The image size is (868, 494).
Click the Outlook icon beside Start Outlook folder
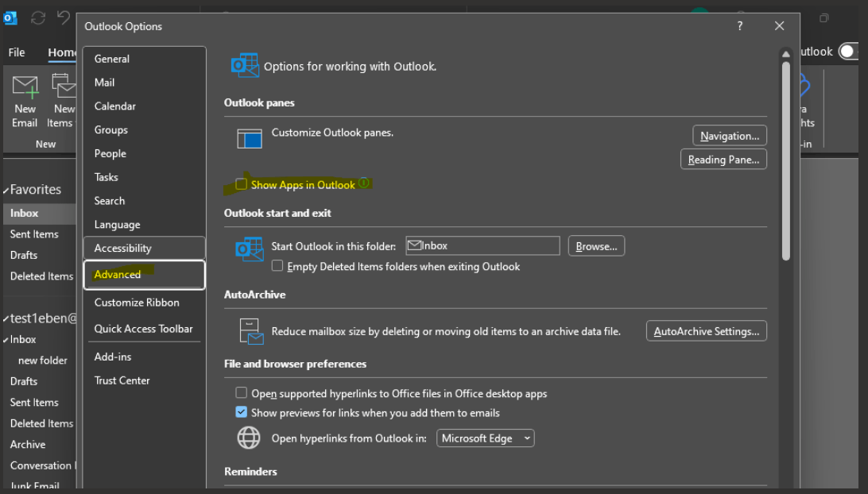pos(249,249)
